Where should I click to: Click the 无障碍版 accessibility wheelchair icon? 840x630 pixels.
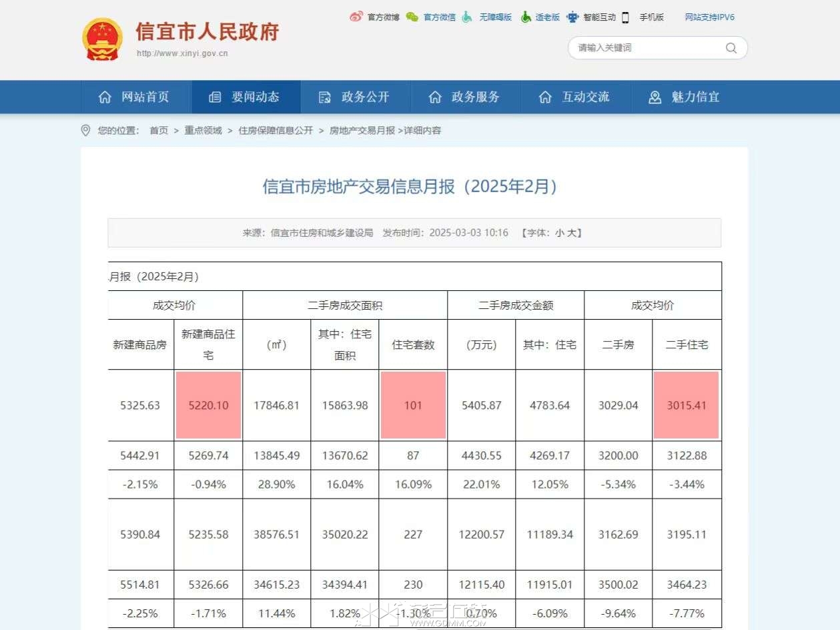click(x=468, y=17)
